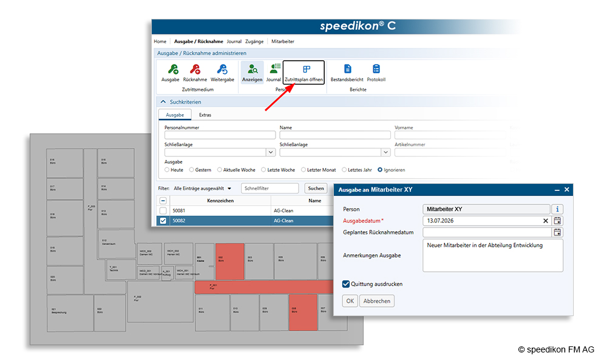Uncheck the row 50082 checkbox

pyautogui.click(x=163, y=221)
